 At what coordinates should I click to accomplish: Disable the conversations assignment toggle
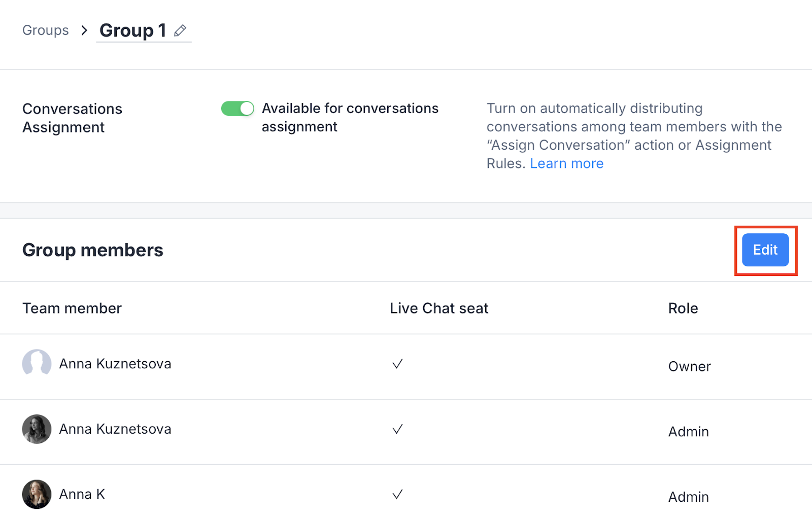238,109
